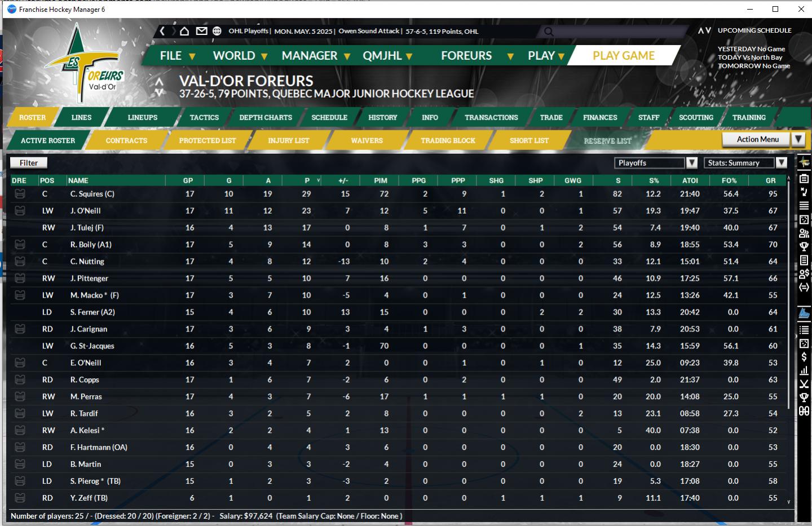Viewport: 812px width, 526px height.
Task: Click the globe icon in top bar
Action: pos(217,31)
